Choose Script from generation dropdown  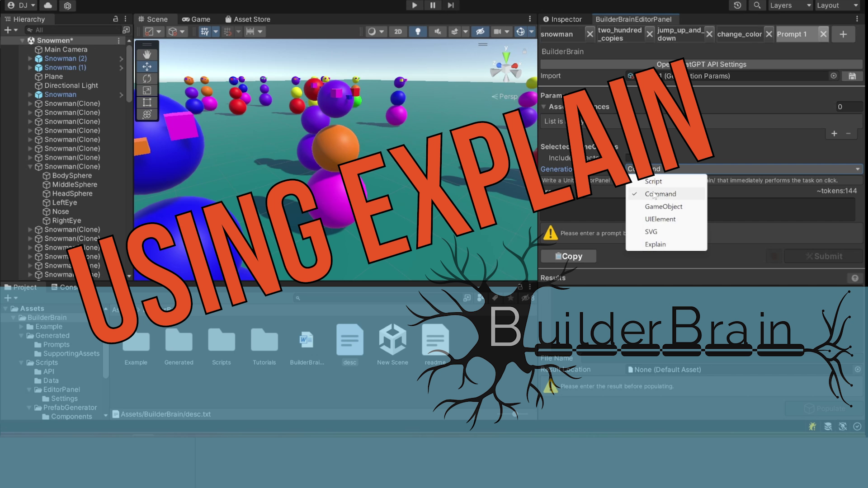(x=666, y=181)
